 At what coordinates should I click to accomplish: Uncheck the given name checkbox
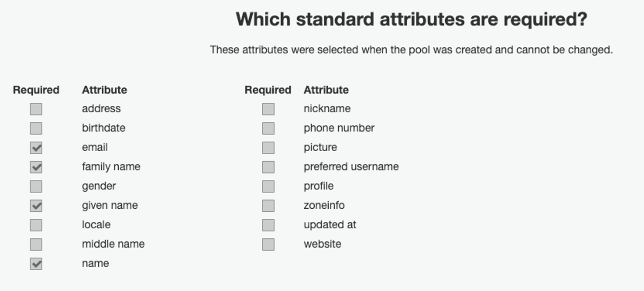coord(36,206)
